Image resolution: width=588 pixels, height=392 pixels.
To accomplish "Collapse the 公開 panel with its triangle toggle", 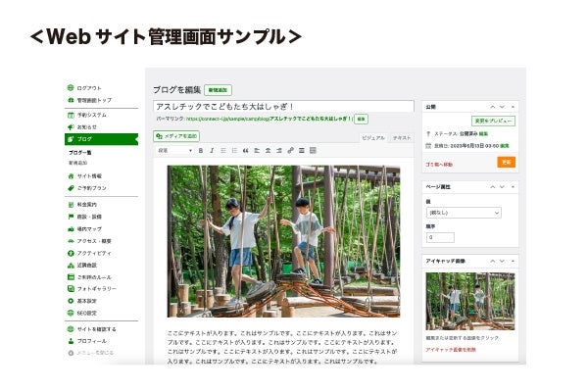I will click(513, 107).
